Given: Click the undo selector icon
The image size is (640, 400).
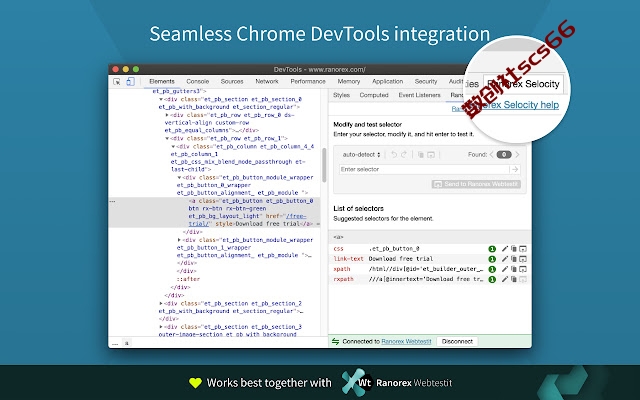Looking at the screenshot, I should point(394,155).
